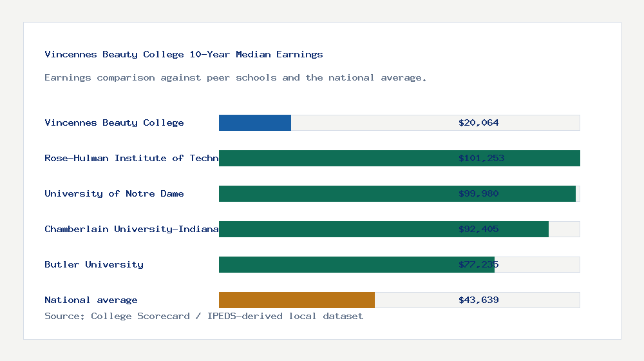Click the blue Vincennes Beauty College bar

click(x=254, y=123)
